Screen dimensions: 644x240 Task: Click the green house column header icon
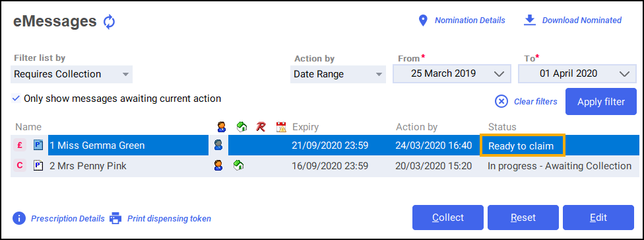click(x=241, y=127)
